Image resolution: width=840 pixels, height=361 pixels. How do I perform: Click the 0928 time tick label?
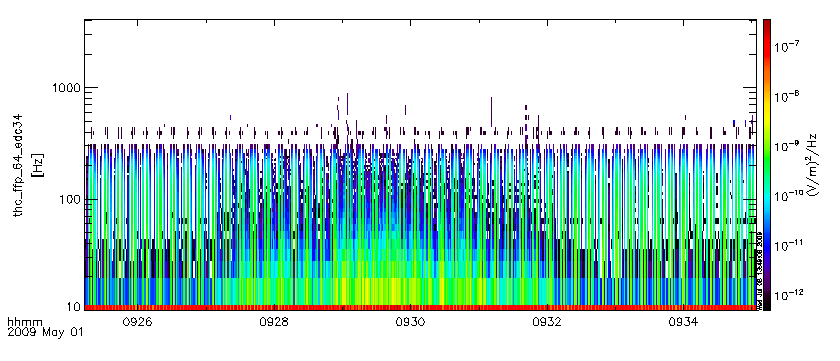pos(274,322)
